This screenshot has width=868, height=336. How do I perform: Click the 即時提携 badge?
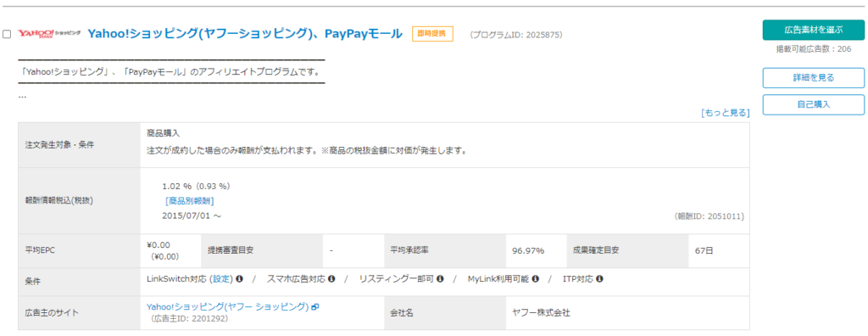[432, 34]
